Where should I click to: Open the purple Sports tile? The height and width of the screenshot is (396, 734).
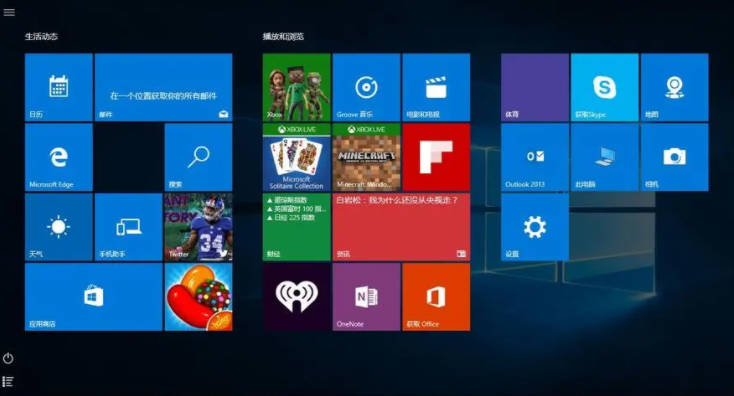tap(535, 87)
